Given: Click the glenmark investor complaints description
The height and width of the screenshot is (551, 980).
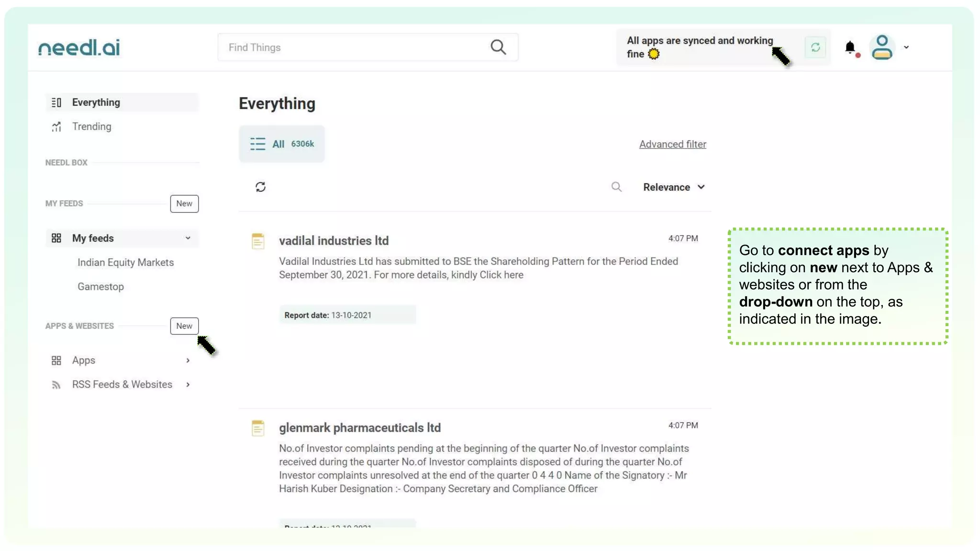Looking at the screenshot, I should [x=484, y=469].
